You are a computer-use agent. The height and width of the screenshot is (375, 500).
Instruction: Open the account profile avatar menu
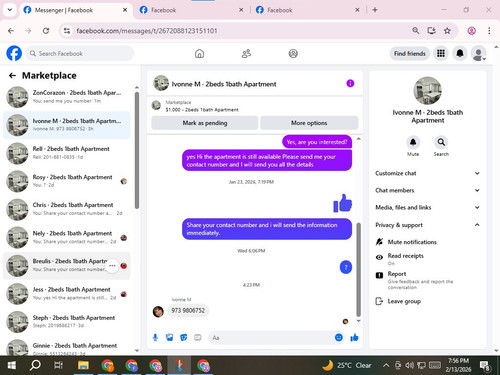(x=478, y=53)
